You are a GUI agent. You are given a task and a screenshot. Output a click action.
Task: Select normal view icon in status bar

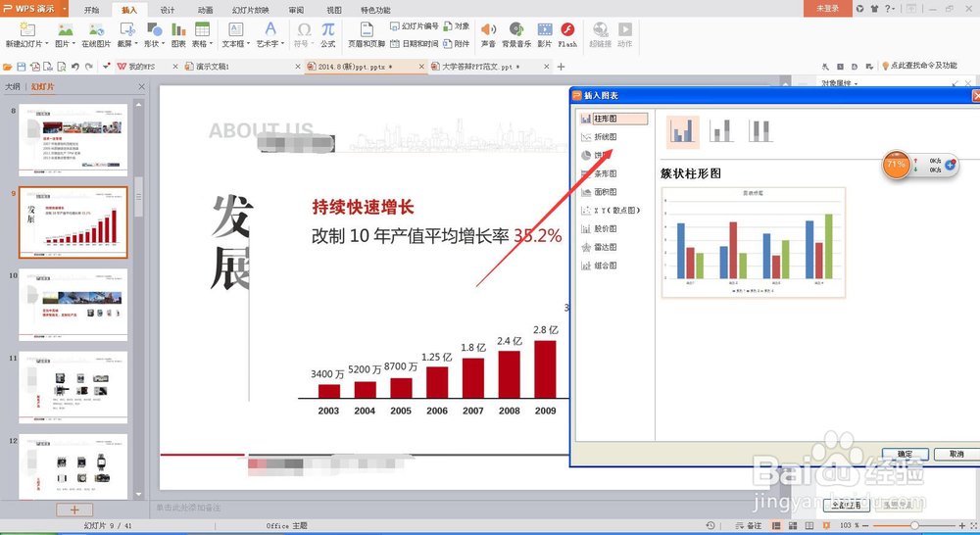pos(776,525)
